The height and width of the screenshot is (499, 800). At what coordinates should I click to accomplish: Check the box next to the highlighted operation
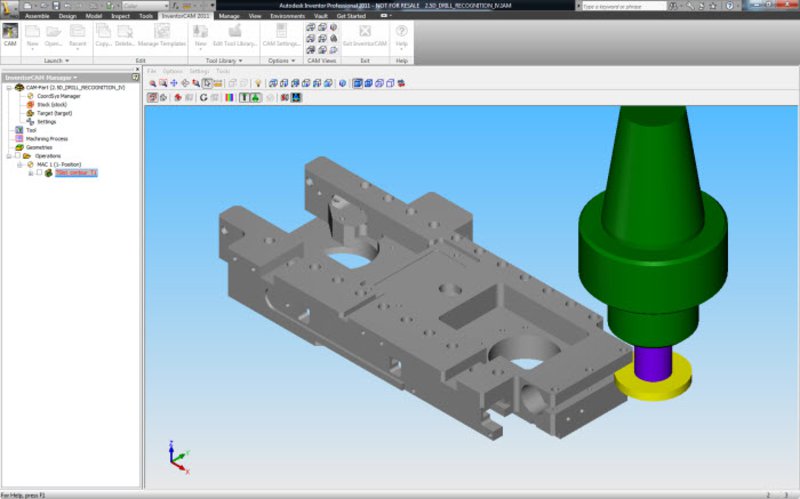39,173
